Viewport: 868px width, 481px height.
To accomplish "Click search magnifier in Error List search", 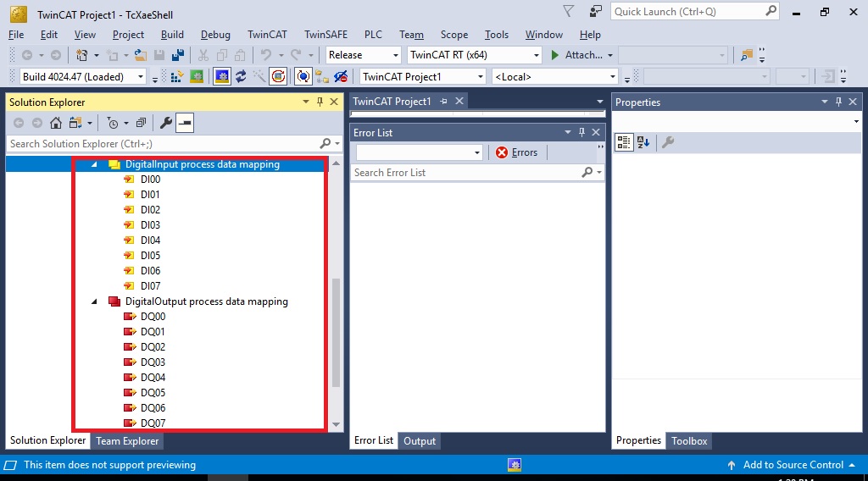I will [x=587, y=173].
